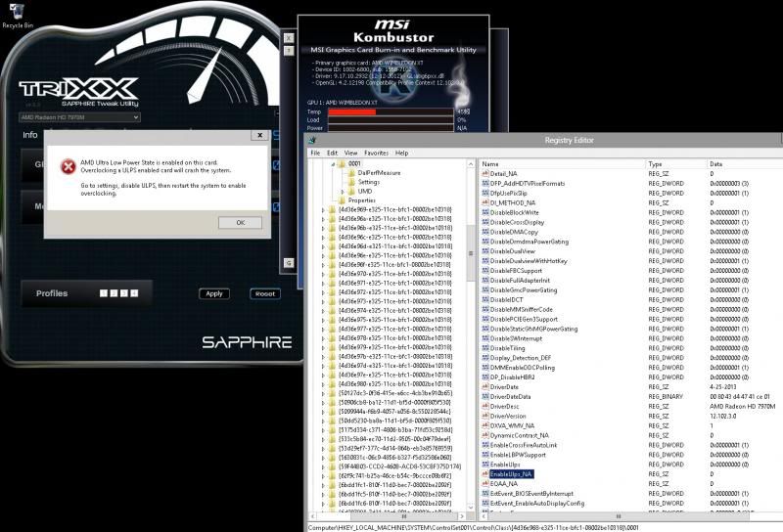The image size is (783, 532).
Task: Select TRIXX profile slot 3
Action: click(x=124, y=293)
